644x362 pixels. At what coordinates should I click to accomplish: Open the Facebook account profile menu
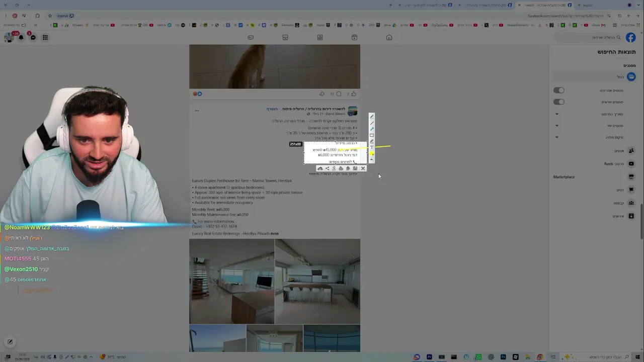pos(8,37)
